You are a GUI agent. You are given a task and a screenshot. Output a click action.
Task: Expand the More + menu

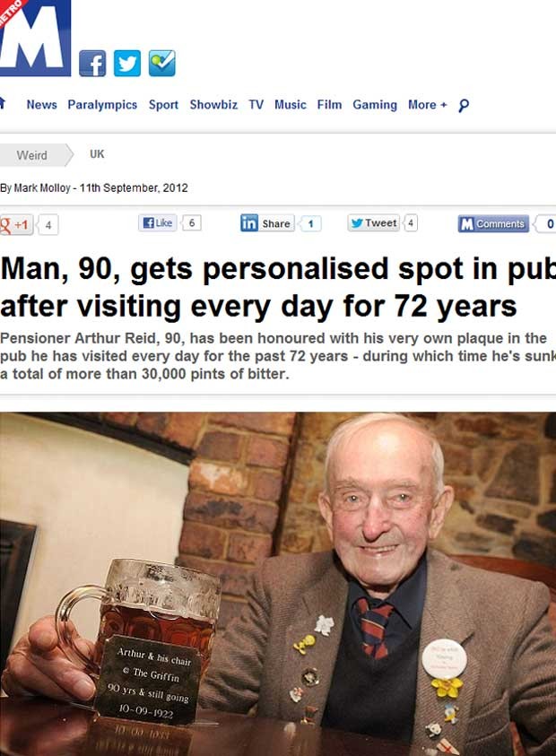(x=427, y=105)
